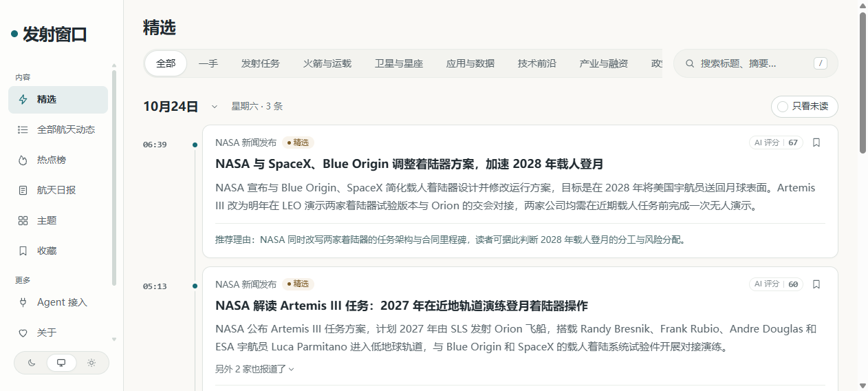This screenshot has width=868, height=391.
Task: Click the 05:13 timestamp
Action: (x=155, y=286)
